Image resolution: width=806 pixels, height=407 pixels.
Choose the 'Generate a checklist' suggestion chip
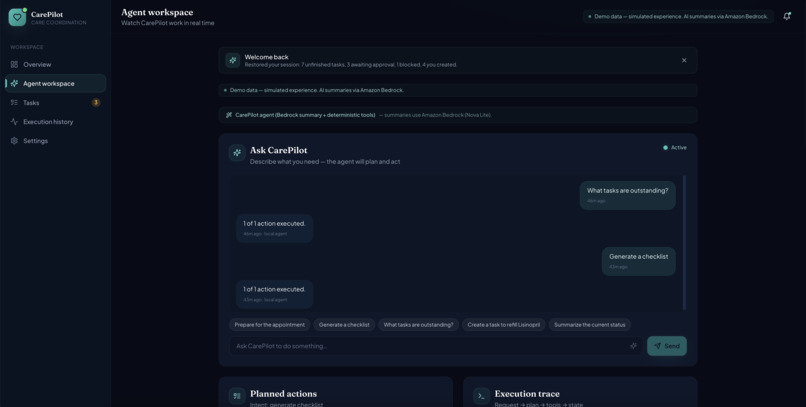point(344,325)
